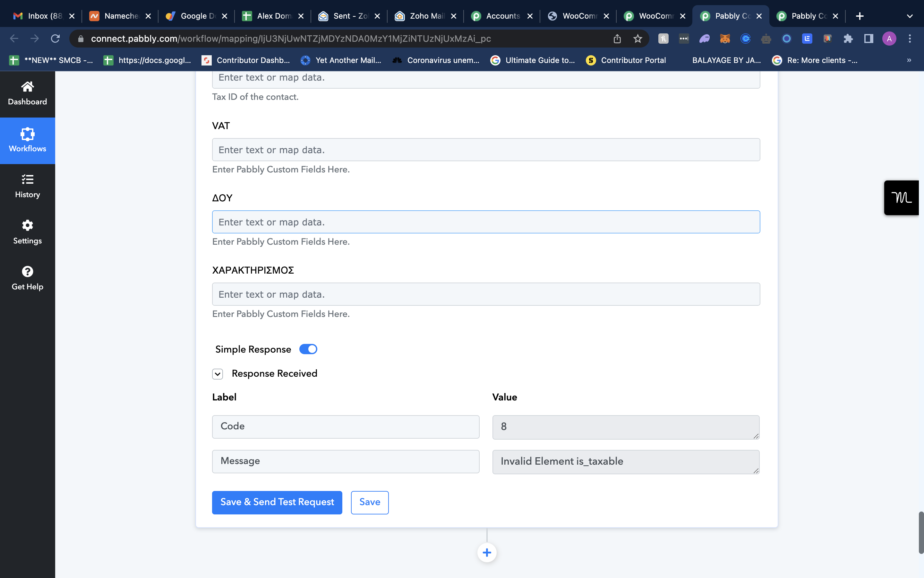Click the Save button
This screenshot has height=578, width=924.
[370, 502]
